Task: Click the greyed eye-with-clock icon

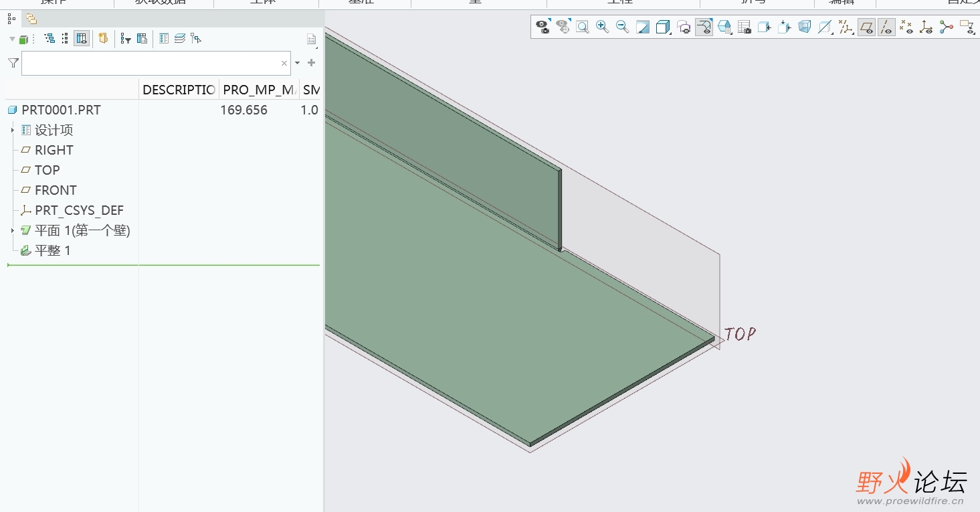Action: 563,27
